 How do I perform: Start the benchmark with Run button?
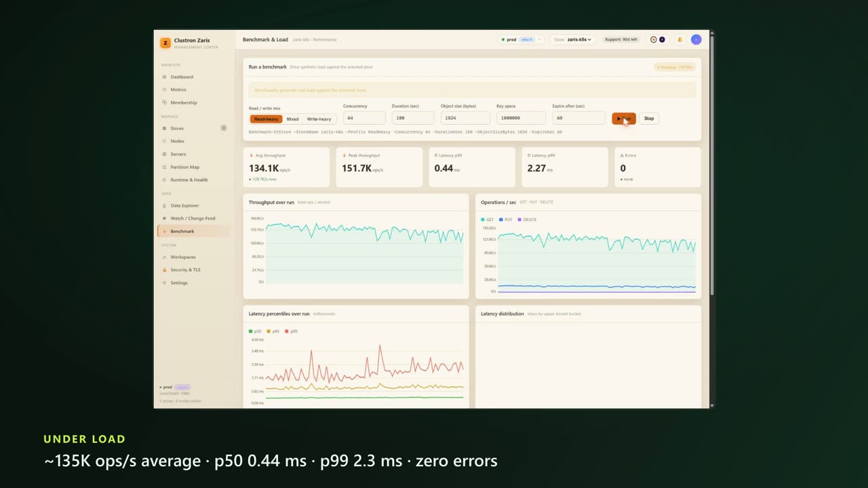tap(624, 119)
